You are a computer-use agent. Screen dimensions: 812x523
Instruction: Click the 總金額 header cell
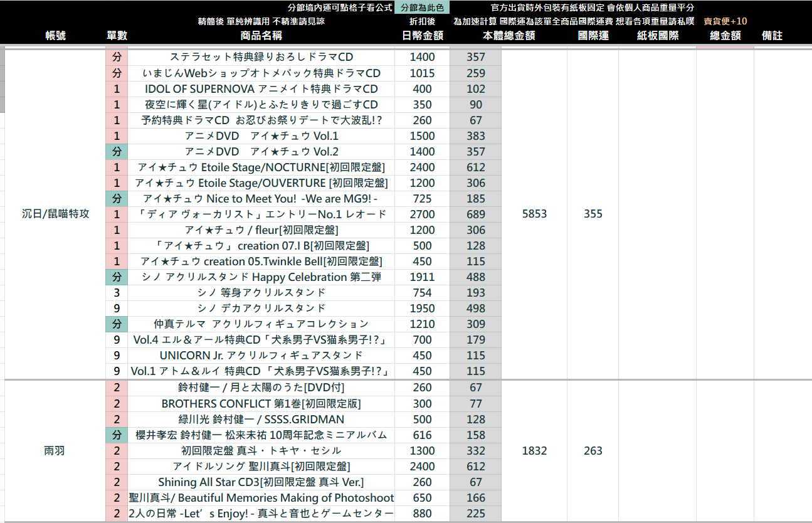pos(725,36)
